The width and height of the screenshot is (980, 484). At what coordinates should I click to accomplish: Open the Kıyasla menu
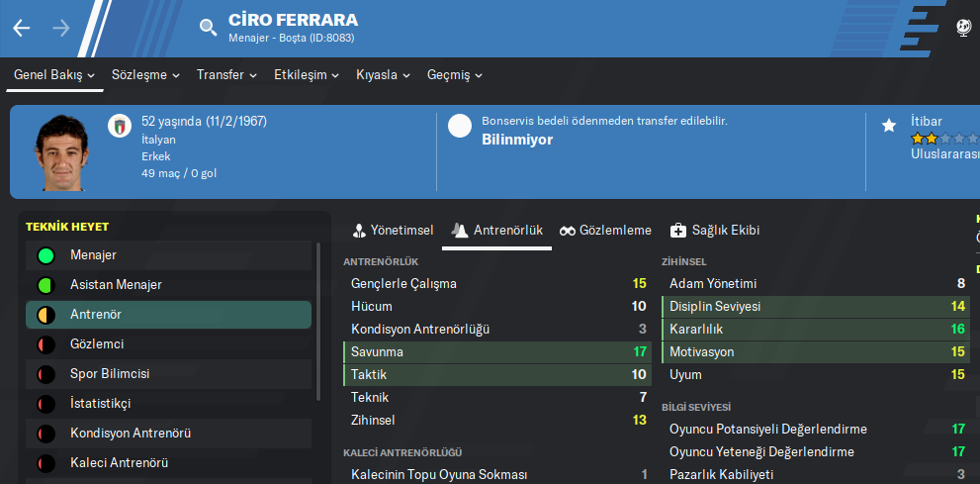pyautogui.click(x=383, y=74)
